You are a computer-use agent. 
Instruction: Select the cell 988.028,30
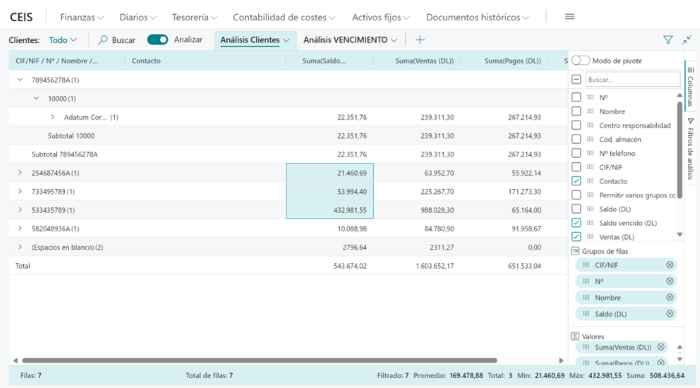[417, 210]
